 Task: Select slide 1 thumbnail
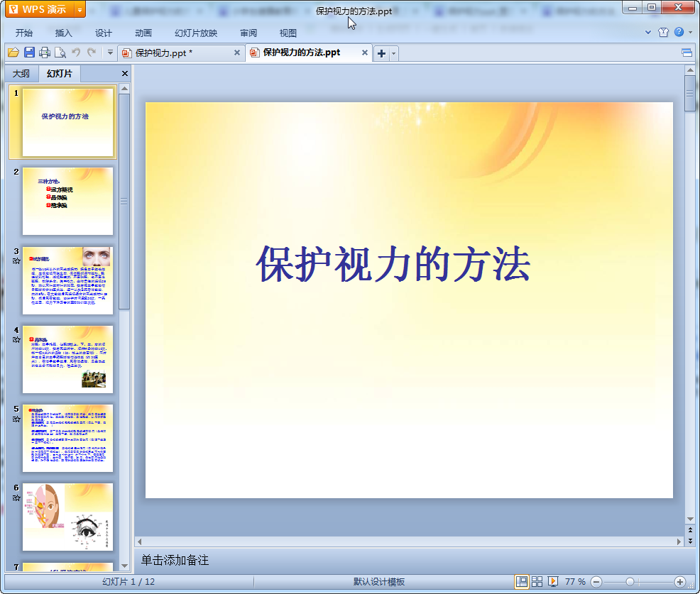(67, 122)
